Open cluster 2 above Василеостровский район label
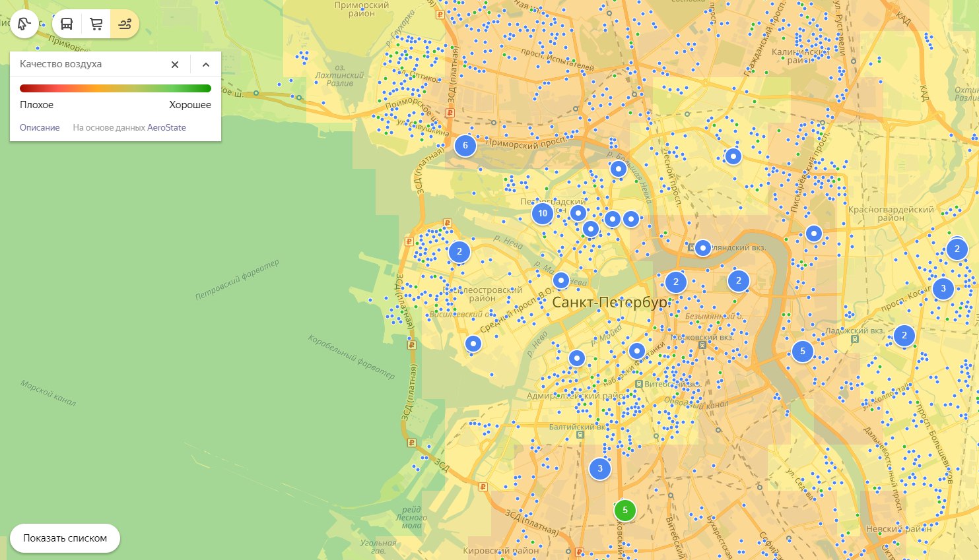 tap(459, 252)
